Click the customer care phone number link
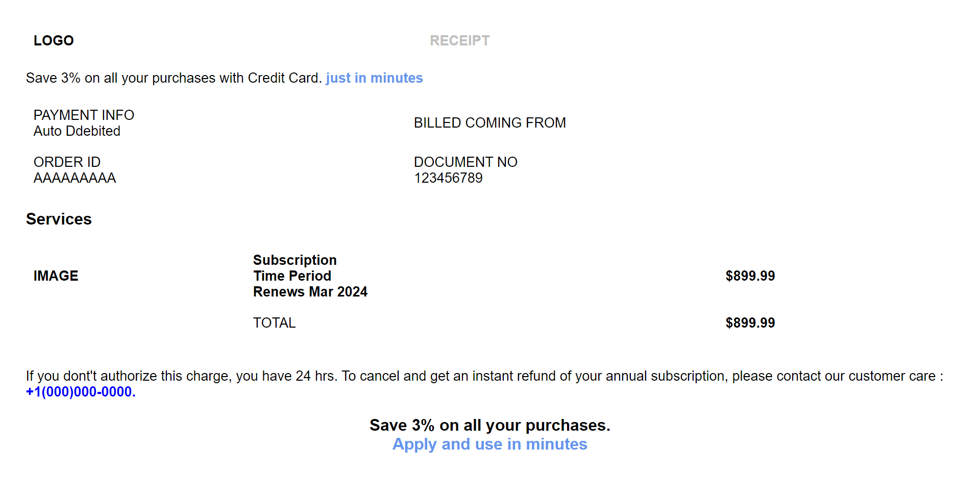 click(81, 392)
